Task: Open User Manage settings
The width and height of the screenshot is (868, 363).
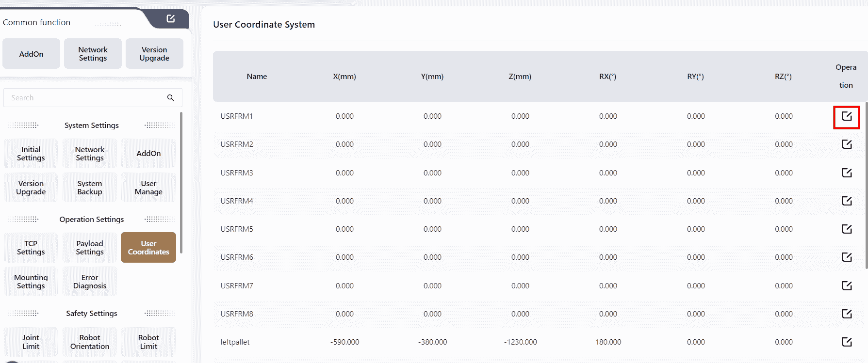Action: click(148, 188)
